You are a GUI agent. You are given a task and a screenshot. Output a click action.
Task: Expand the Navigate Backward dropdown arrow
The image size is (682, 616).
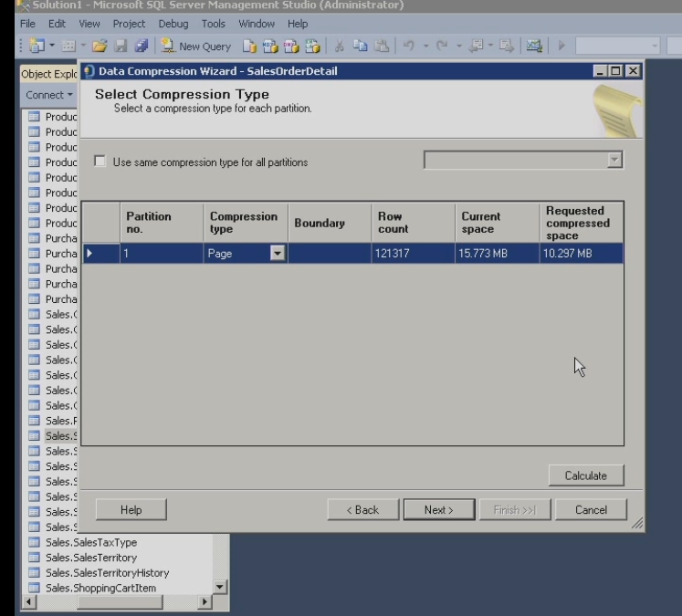[x=490, y=46]
